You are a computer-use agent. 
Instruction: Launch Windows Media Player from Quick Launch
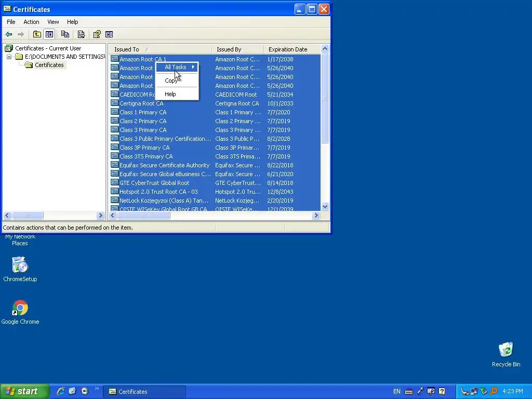click(x=85, y=391)
